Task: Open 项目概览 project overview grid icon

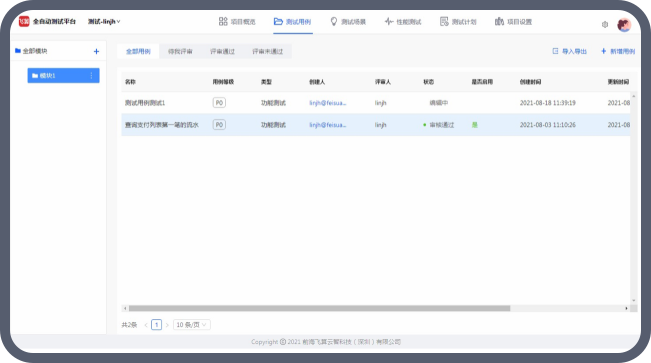Action: (x=223, y=21)
